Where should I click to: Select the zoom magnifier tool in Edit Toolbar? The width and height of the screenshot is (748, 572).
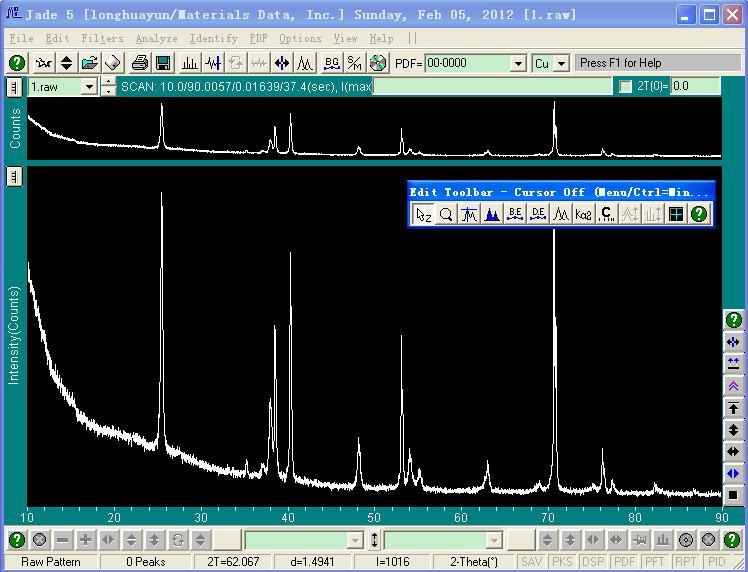click(x=446, y=214)
